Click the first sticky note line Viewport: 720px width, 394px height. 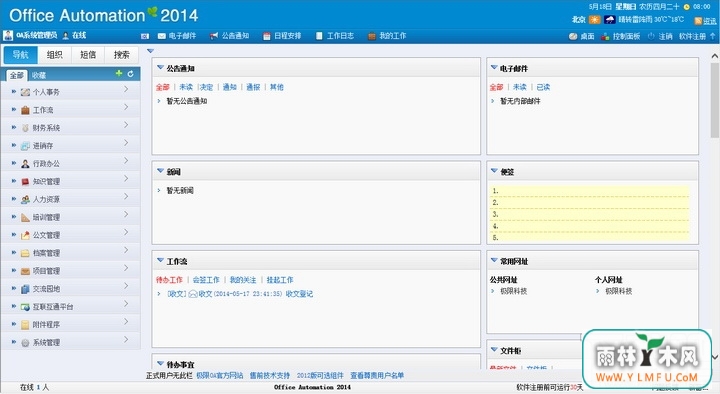coord(590,191)
